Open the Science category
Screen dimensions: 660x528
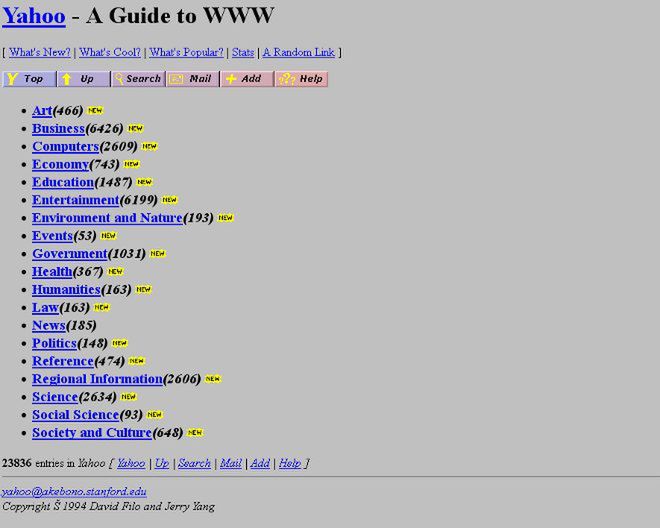tap(55, 397)
